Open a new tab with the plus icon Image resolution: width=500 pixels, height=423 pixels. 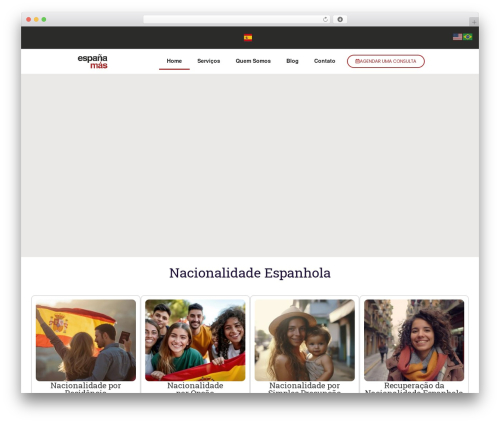coord(474,22)
